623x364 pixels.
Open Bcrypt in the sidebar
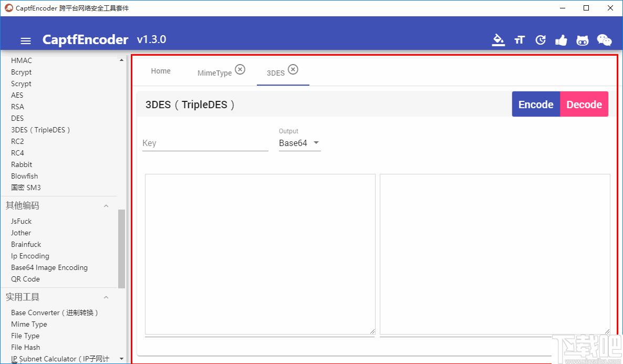[22, 72]
